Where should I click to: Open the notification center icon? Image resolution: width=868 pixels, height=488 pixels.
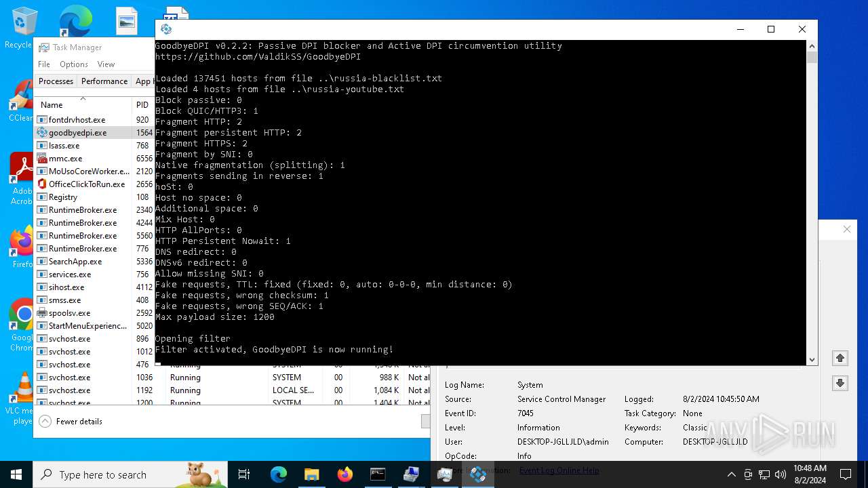click(x=846, y=474)
